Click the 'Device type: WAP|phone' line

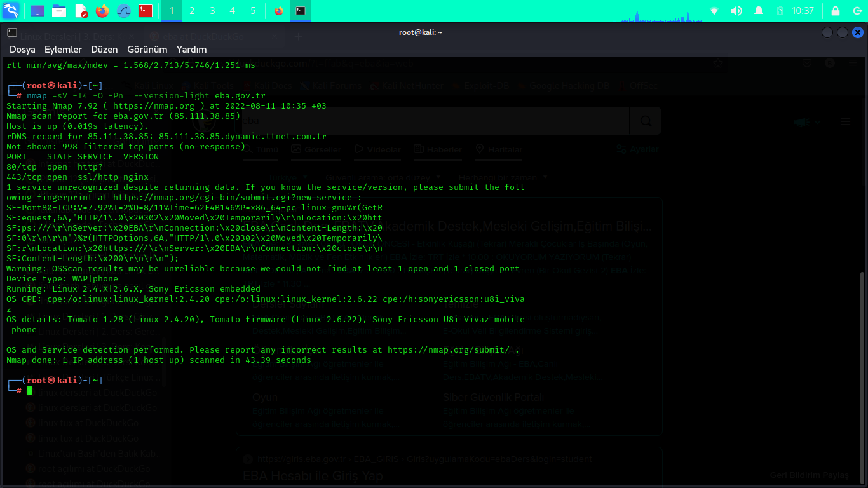(x=62, y=278)
